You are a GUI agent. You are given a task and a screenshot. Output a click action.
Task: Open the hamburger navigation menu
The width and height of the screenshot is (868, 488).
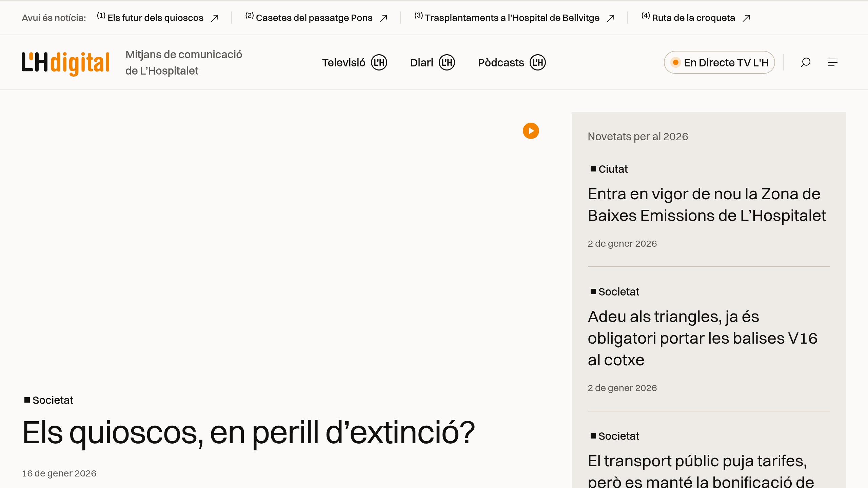coord(833,62)
